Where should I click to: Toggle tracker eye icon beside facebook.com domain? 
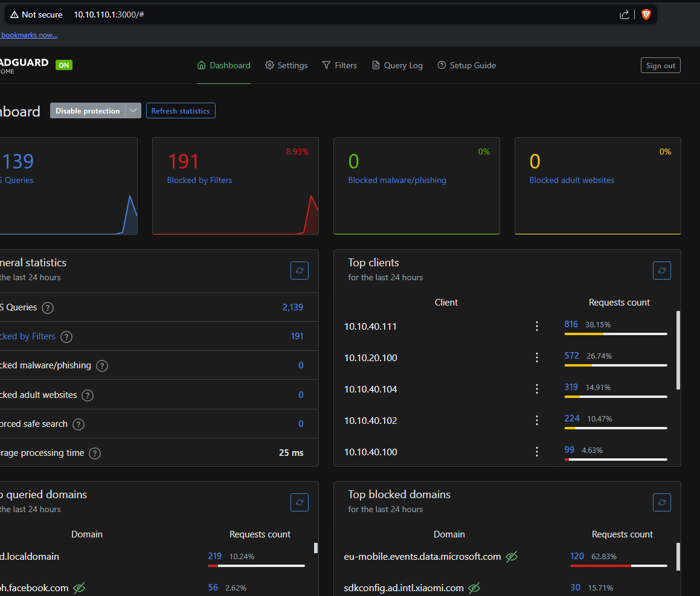tap(79, 588)
